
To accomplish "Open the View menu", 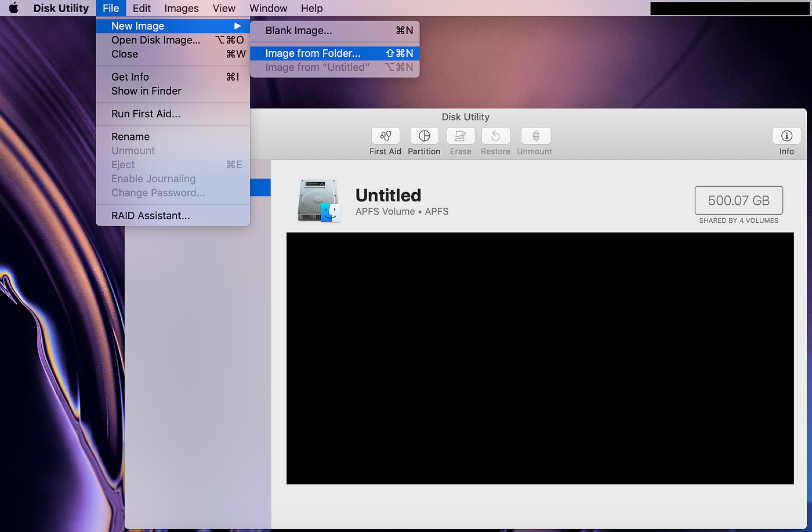I will pyautogui.click(x=224, y=8).
